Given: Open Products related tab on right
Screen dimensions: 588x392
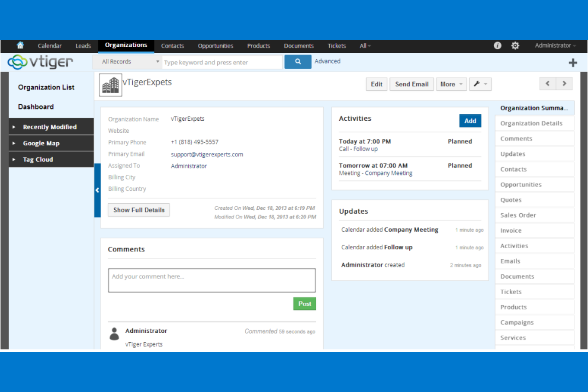Looking at the screenshot, I should click(x=535, y=307).
